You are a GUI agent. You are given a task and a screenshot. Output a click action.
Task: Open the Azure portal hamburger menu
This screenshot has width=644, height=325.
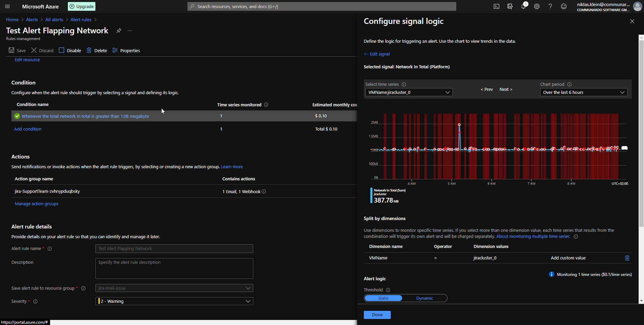point(7,6)
